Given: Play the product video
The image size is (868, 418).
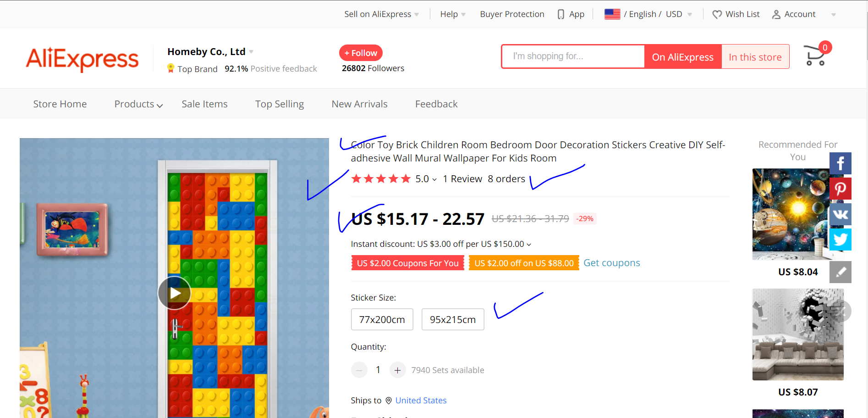Looking at the screenshot, I should [174, 293].
